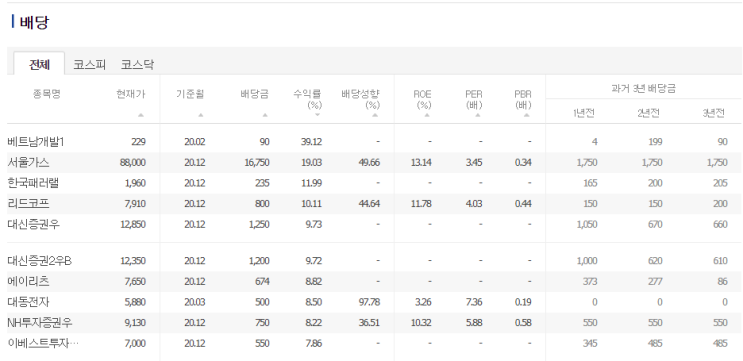This screenshot has width=743, height=361.
Task: Select 리드코프 ROE 11.78
Action: click(x=421, y=204)
